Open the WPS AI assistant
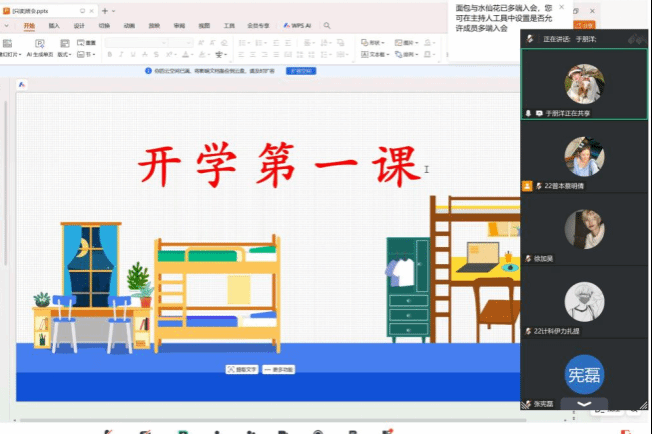 tap(298, 26)
